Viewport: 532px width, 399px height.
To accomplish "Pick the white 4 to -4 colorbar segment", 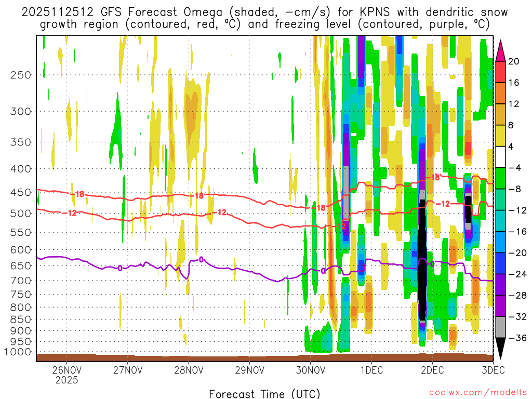I will (x=500, y=157).
